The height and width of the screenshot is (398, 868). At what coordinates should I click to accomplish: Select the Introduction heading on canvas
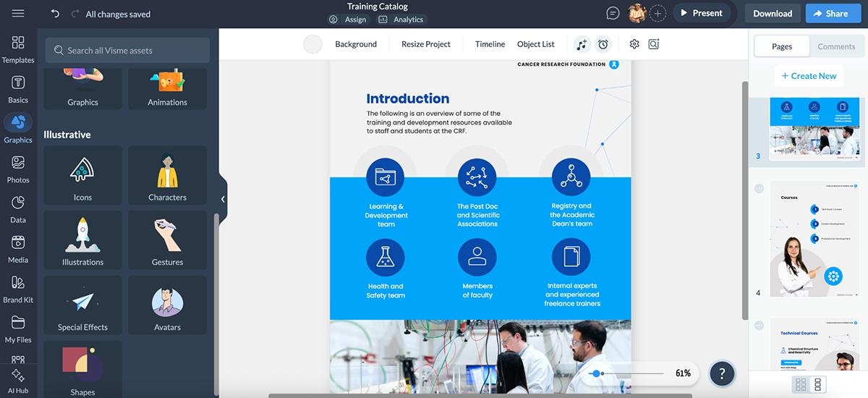[x=407, y=98]
